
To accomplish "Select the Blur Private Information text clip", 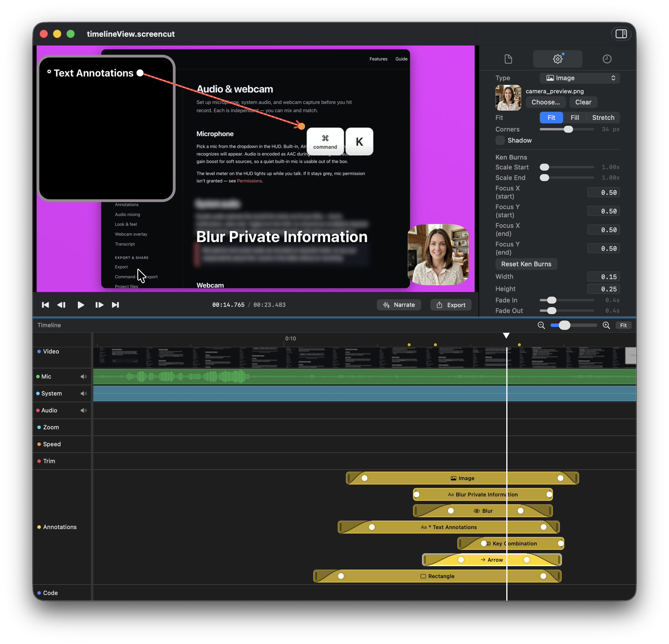I will [483, 494].
